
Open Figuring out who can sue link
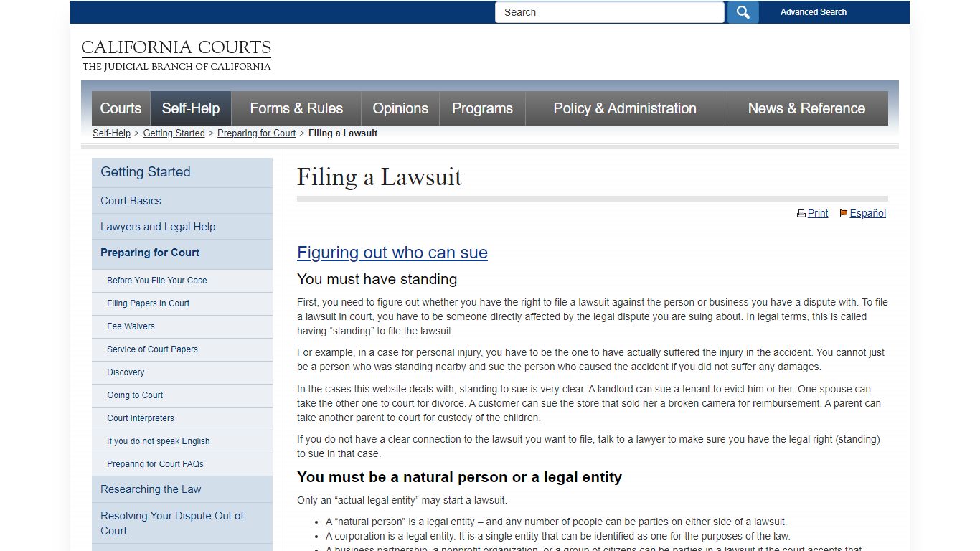[392, 253]
